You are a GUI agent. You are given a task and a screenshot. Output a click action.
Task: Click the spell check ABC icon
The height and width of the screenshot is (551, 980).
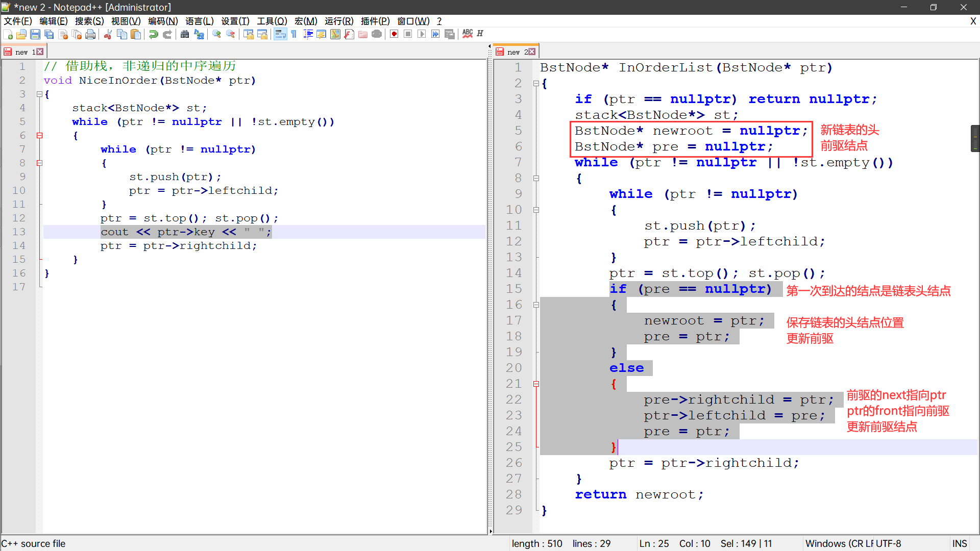(468, 34)
